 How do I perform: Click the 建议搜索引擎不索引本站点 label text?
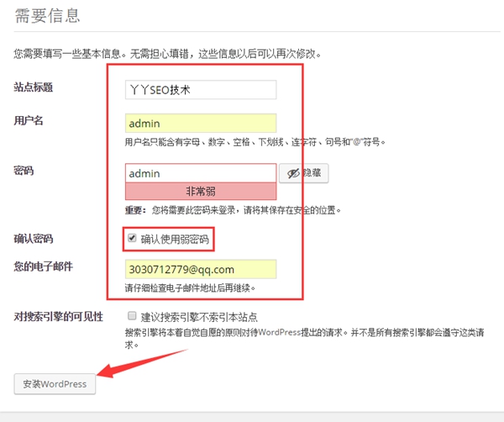pyautogui.click(x=199, y=318)
